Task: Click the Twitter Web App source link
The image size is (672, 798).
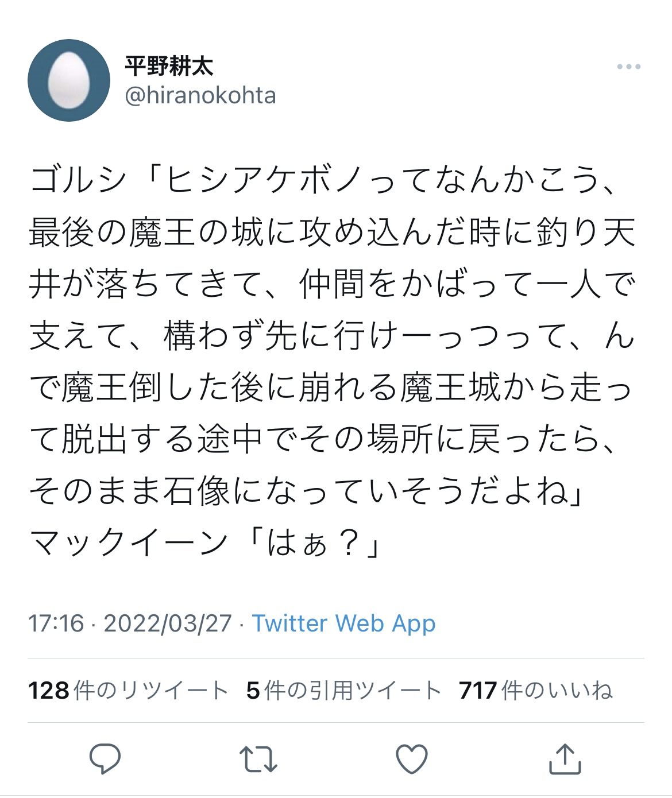Action: 343,623
